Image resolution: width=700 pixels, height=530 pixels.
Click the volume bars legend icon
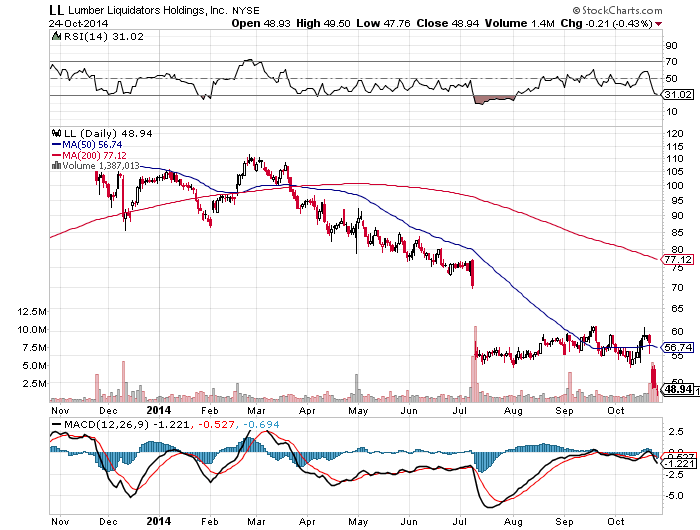tap(57, 166)
